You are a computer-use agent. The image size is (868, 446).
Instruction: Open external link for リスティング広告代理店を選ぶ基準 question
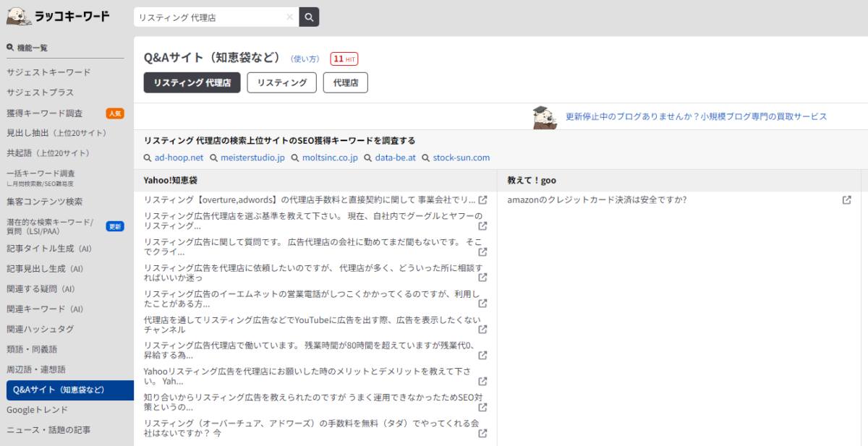(x=482, y=226)
